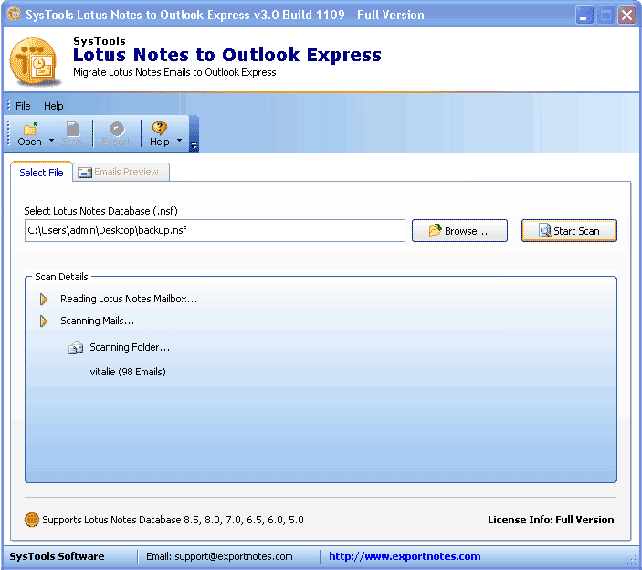Viewport: 642px width, 570px height.
Task: Expand the Open dropdown arrow
Action: click(x=52, y=140)
